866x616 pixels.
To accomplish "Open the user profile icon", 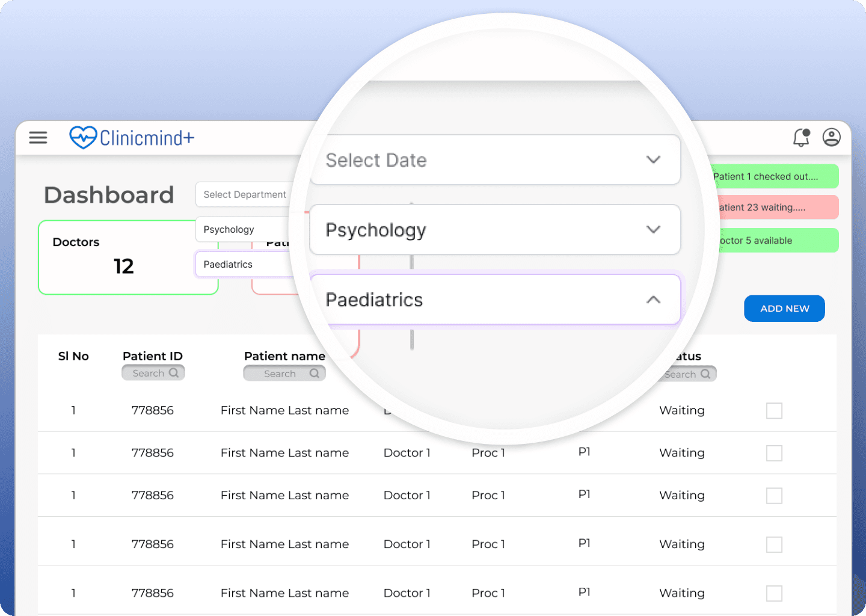I will click(x=832, y=138).
